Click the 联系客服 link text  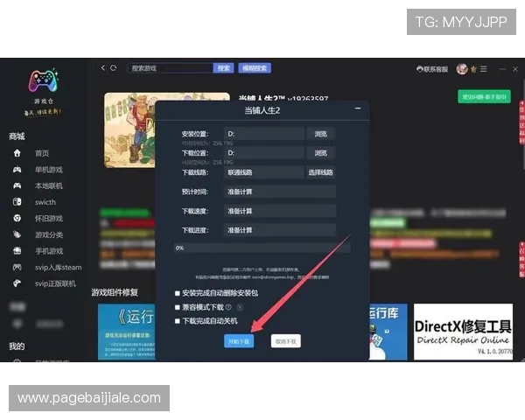coord(436,69)
